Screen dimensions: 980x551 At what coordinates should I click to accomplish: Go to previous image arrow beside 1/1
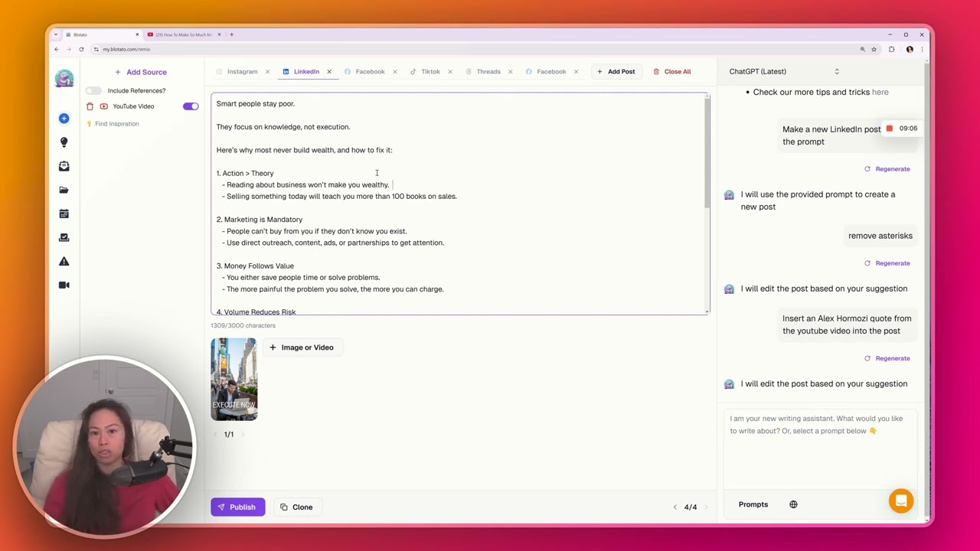click(215, 435)
